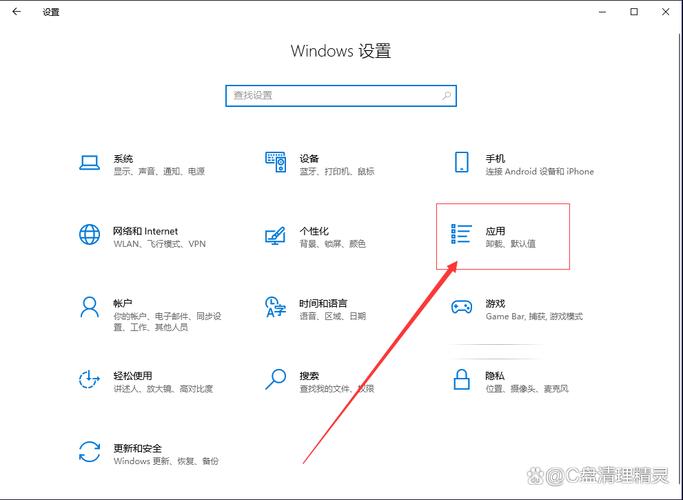Open 手机 settings label
This screenshot has width=683, height=500.
pos(495,158)
